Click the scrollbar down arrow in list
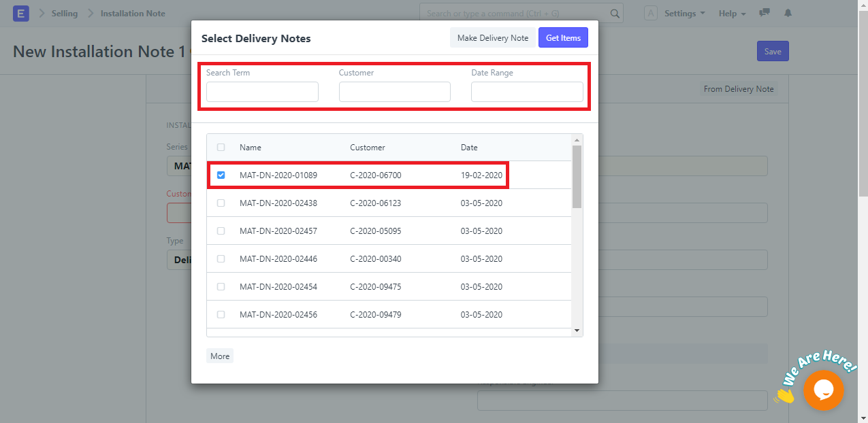This screenshot has width=868, height=423. tap(577, 331)
